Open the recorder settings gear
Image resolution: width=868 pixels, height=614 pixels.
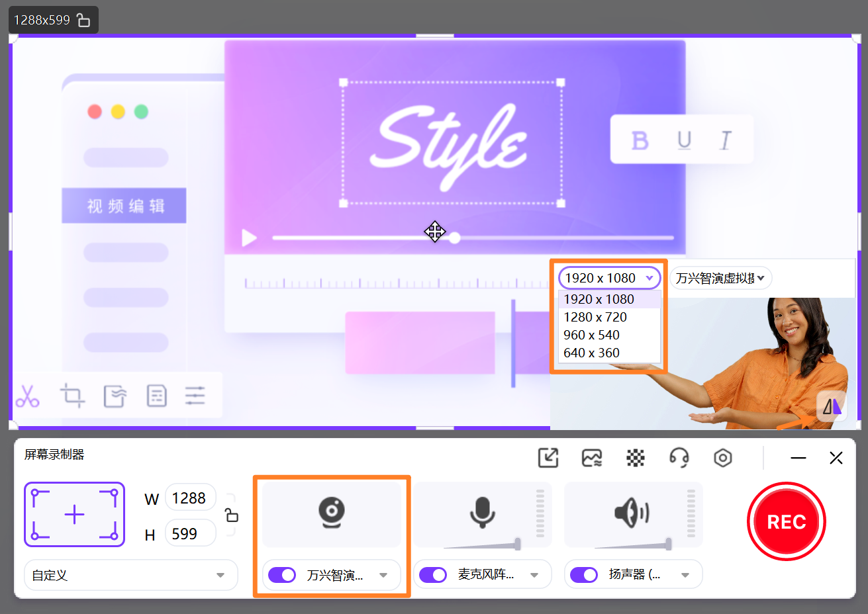722,457
